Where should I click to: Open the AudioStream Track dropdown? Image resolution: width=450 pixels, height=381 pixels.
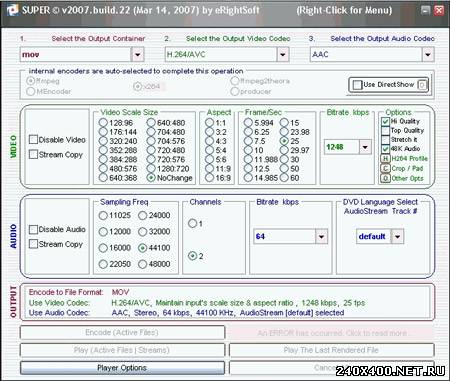pos(397,237)
